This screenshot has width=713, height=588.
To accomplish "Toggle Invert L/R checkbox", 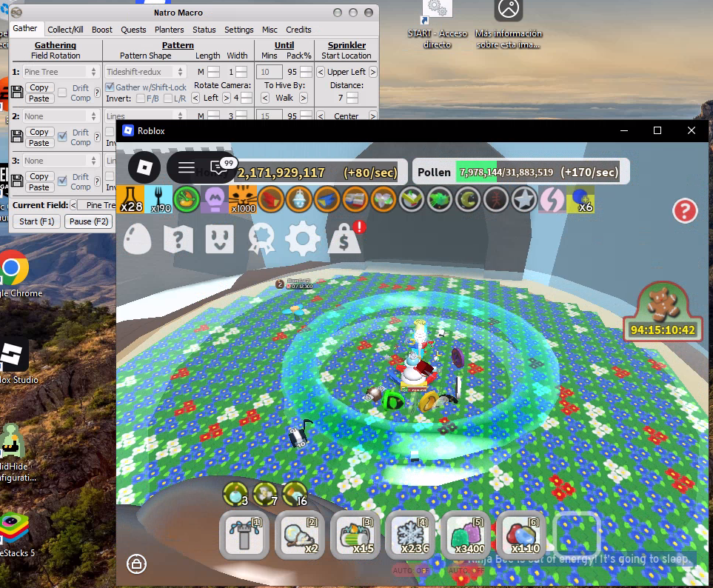I will pyautogui.click(x=168, y=98).
